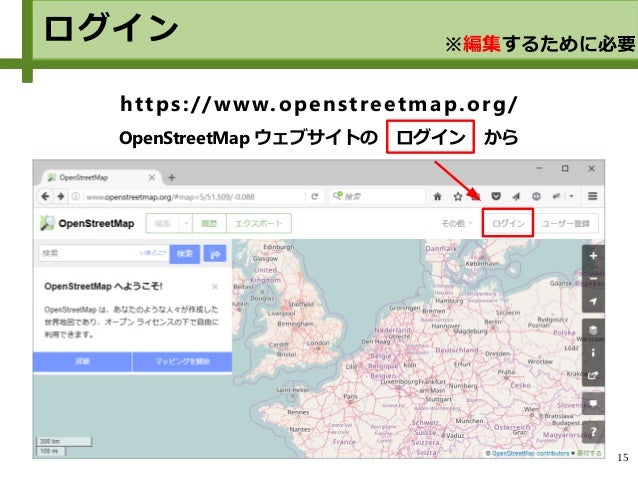Open the browser Home icon
The height and width of the screenshot is (479, 638).
437,197
